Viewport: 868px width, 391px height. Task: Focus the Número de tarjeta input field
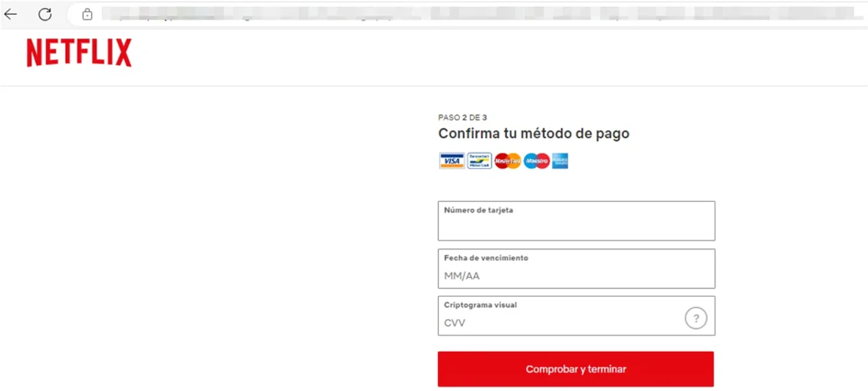pos(576,221)
